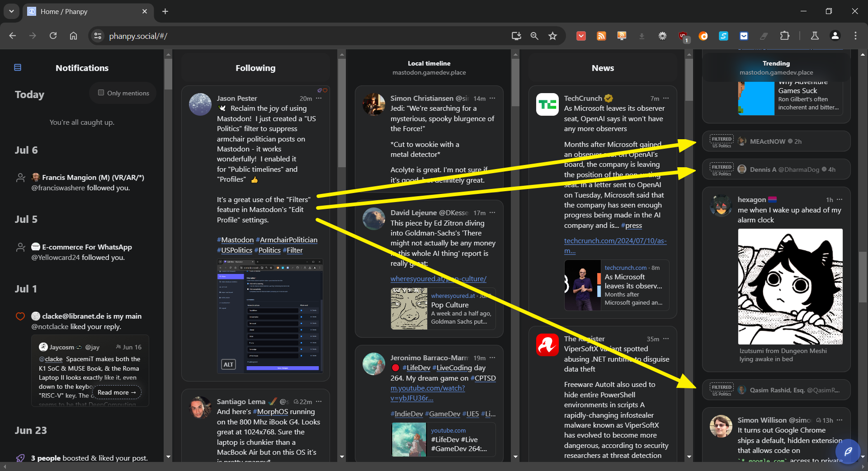Open the browser home page icon
The height and width of the screenshot is (471, 868).
pyautogui.click(x=73, y=36)
